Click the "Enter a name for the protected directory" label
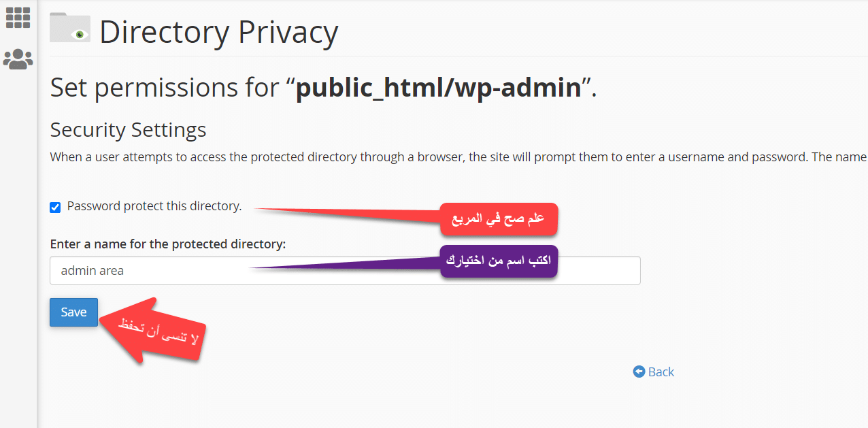This screenshot has height=428, width=868. (x=167, y=244)
